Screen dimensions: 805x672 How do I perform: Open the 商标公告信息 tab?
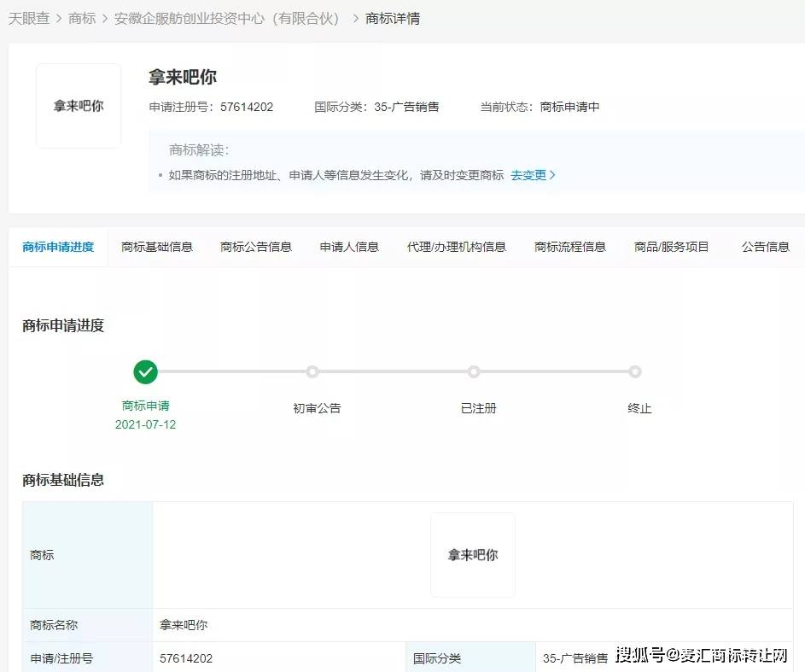point(255,247)
